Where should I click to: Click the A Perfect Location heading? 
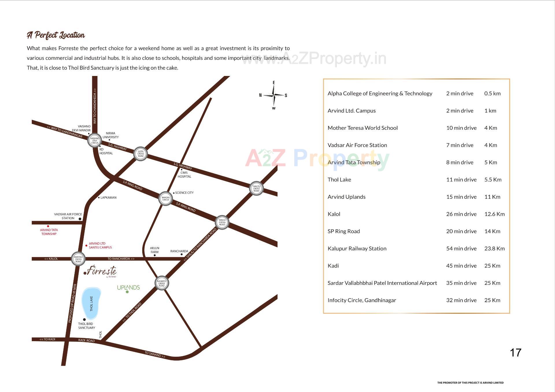pos(56,35)
